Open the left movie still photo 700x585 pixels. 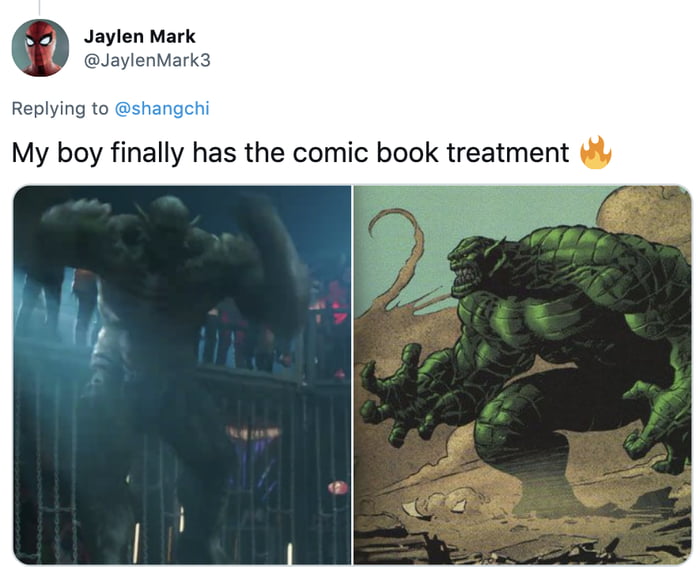click(x=182, y=375)
